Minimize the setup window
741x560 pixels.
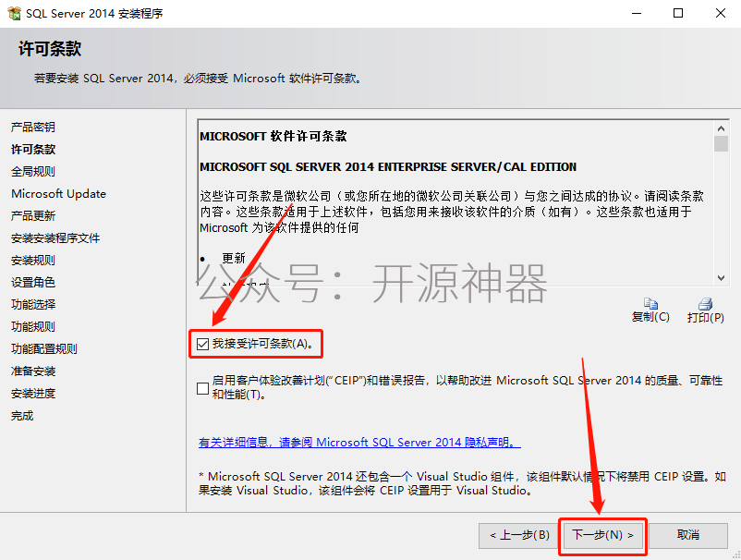[637, 13]
